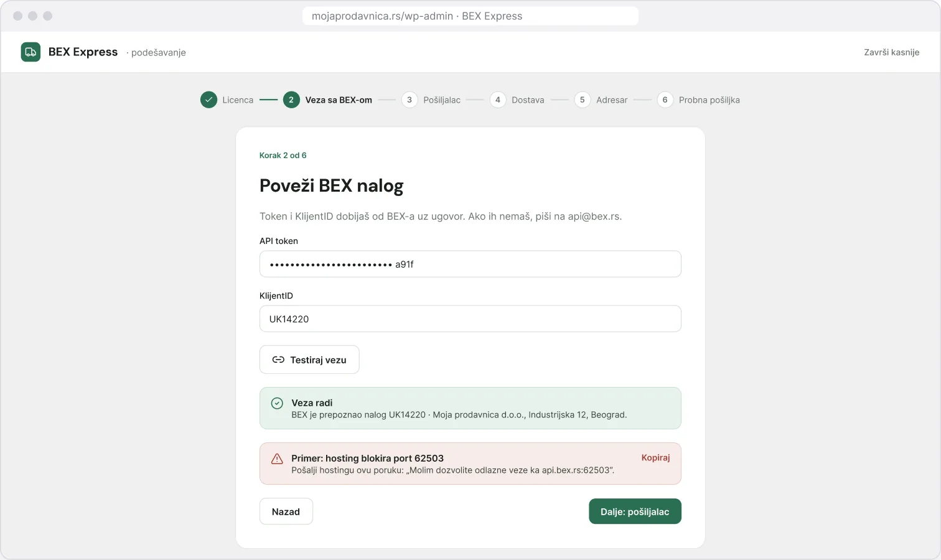941x560 pixels.
Task: Click the Token i KlijentID description text
Action: coord(441,217)
